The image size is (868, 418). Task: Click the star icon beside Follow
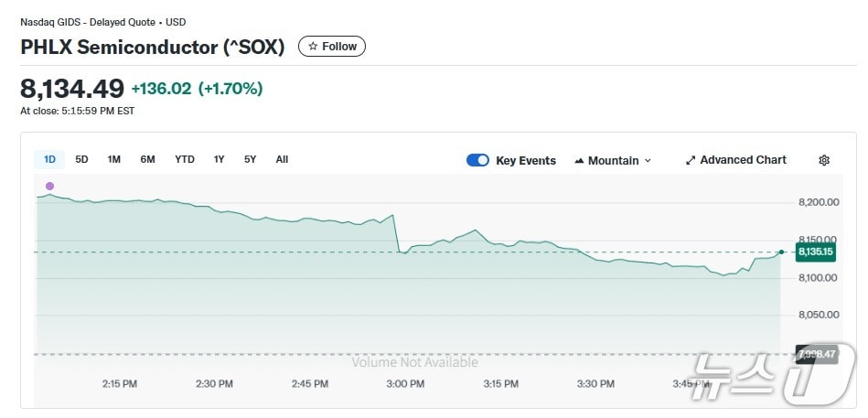coord(313,47)
